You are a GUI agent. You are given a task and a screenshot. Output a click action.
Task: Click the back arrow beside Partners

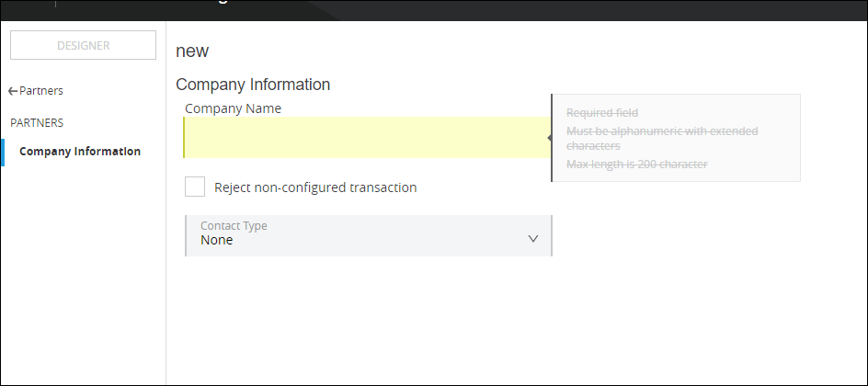[13, 91]
